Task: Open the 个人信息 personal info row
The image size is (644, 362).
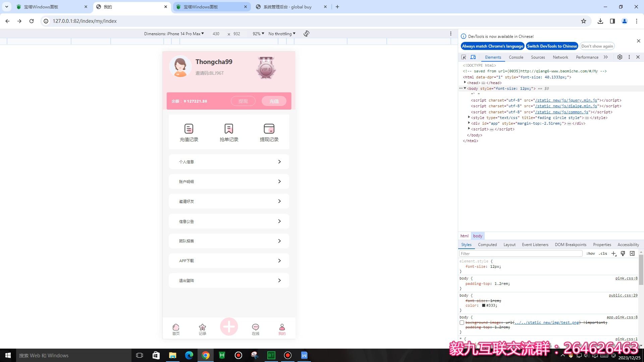Action: coord(229,162)
